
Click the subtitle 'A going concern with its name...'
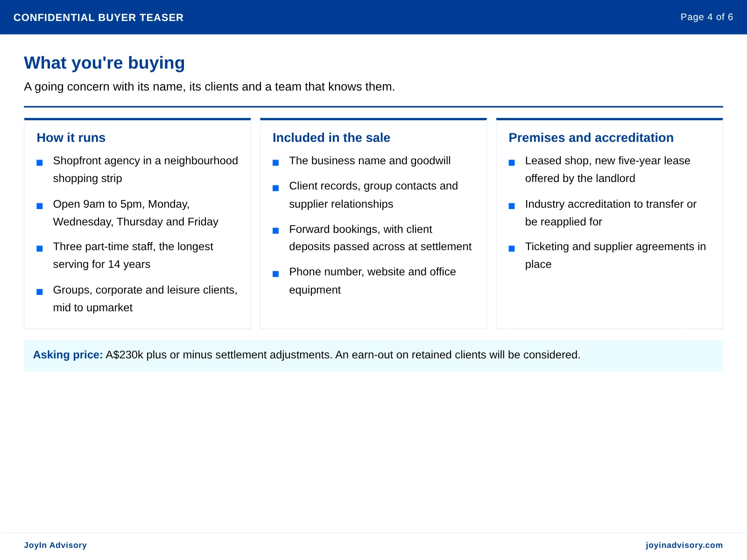pos(210,87)
